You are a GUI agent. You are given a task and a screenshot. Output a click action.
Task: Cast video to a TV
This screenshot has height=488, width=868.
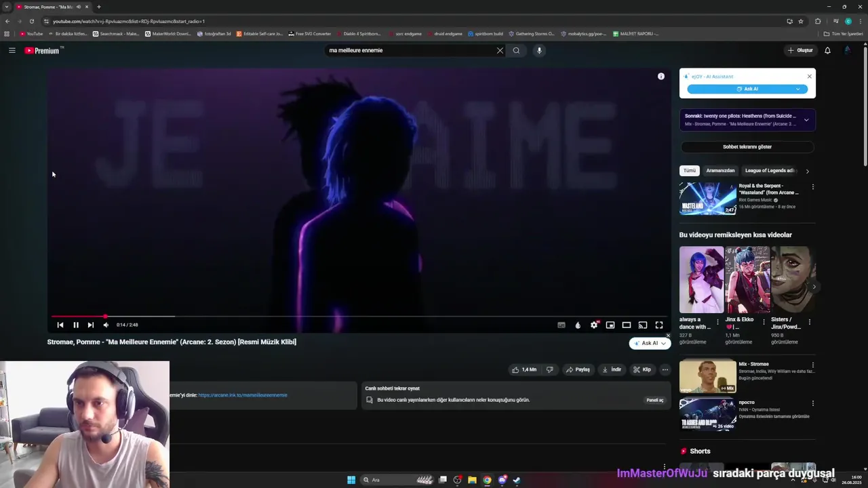pos(643,325)
